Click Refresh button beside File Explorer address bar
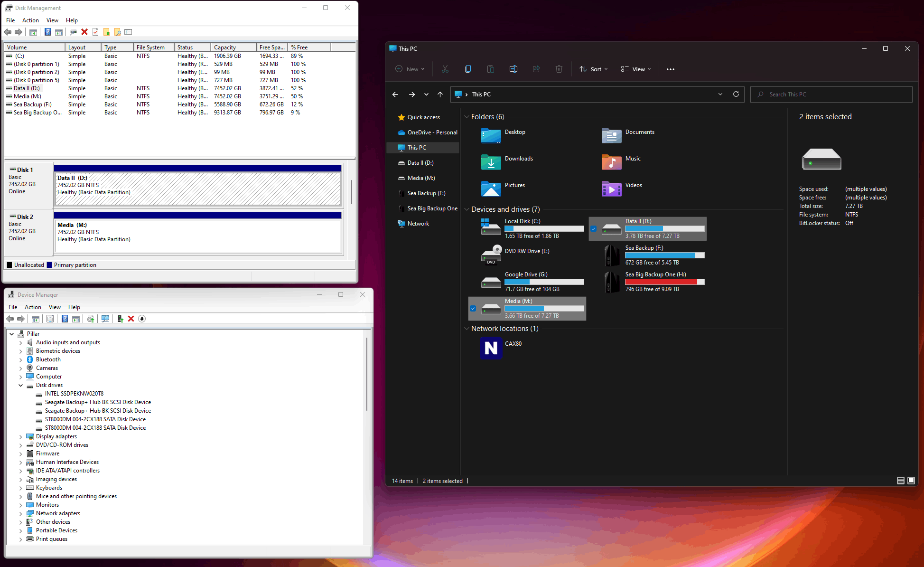924x567 pixels. pyautogui.click(x=736, y=94)
